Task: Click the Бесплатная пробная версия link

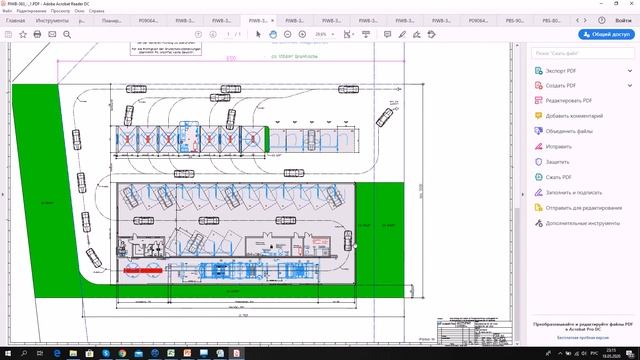Action: 583,338
